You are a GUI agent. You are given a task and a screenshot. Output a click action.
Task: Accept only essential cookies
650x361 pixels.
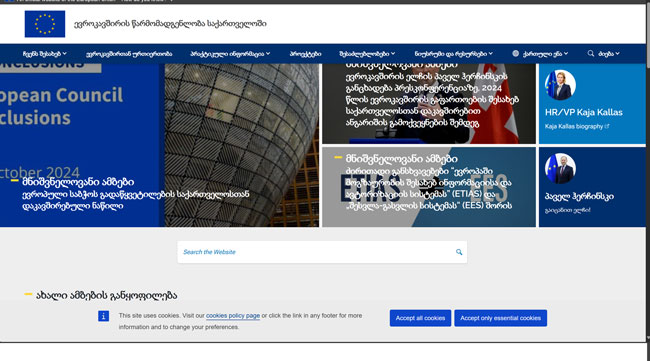pos(500,318)
